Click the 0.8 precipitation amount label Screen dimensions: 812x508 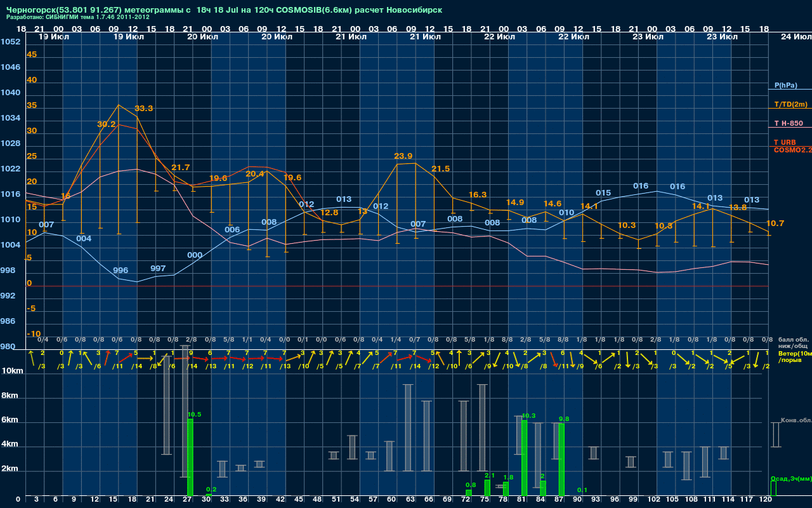coord(471,485)
